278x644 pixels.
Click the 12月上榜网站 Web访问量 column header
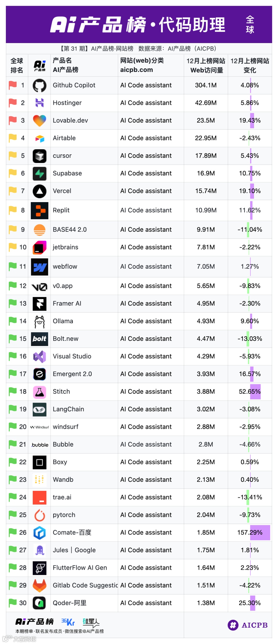pos(206,65)
